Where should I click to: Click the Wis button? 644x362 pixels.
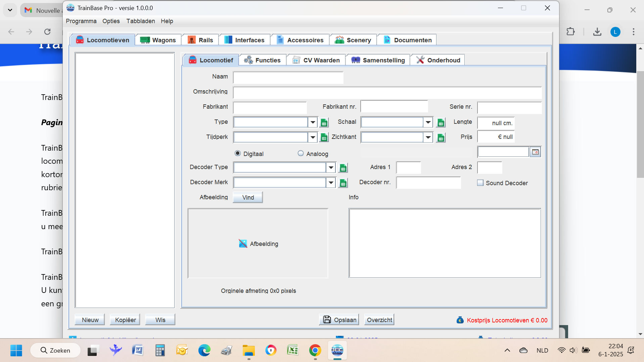coord(160,320)
